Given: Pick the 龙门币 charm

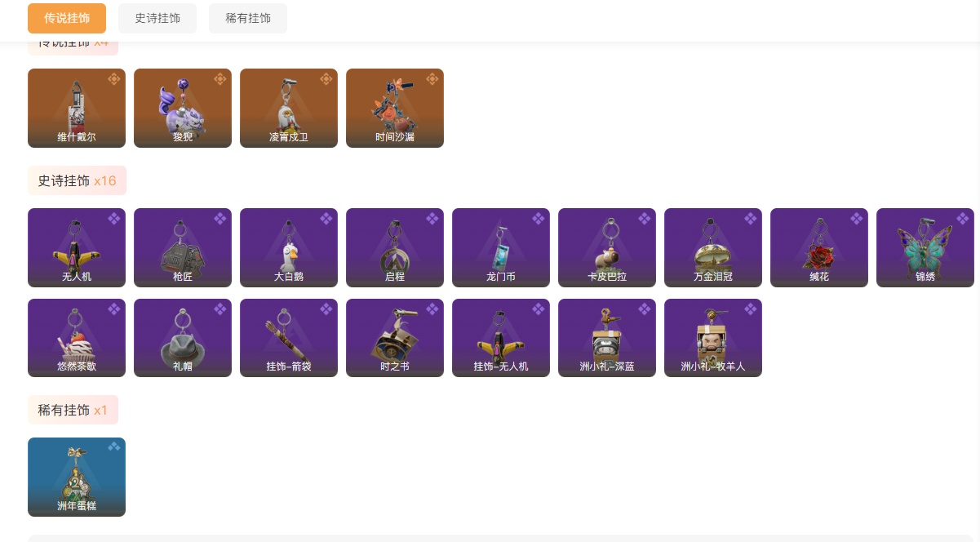Looking at the screenshot, I should pyautogui.click(x=501, y=247).
